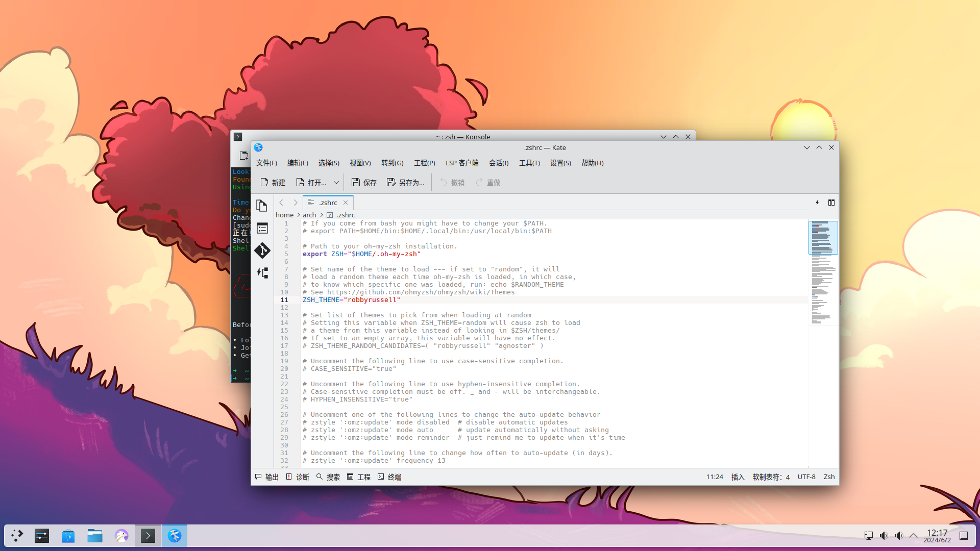This screenshot has width=980, height=551.
Task: Click the Save As toolbar button
Action: (405, 183)
